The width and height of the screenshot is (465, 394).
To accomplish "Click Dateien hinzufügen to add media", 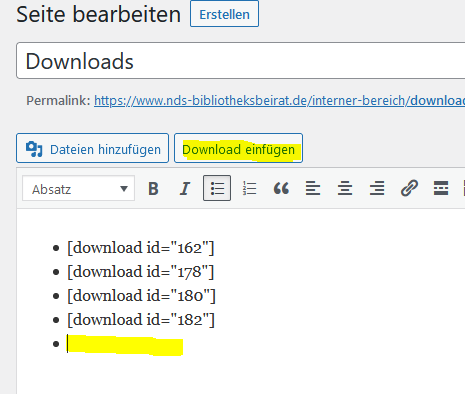I will pos(92,148).
